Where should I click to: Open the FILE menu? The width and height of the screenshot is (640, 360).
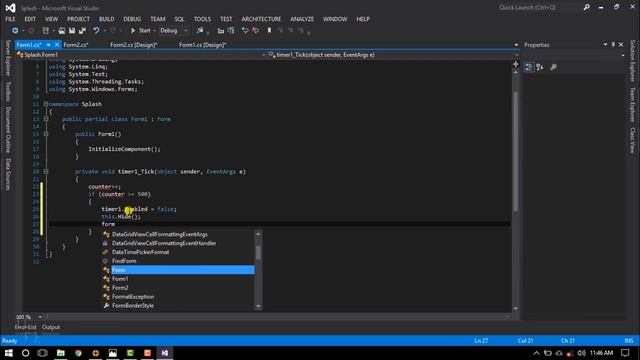[x=10, y=19]
